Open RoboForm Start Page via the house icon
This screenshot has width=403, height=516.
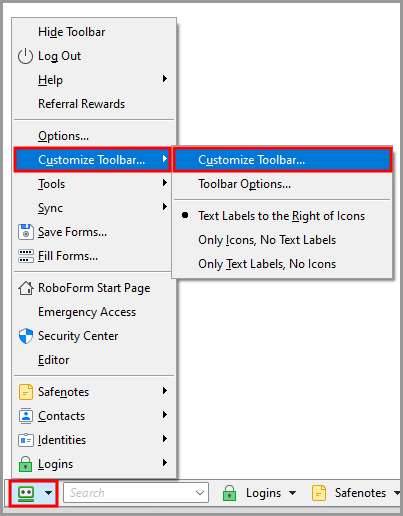click(26, 288)
